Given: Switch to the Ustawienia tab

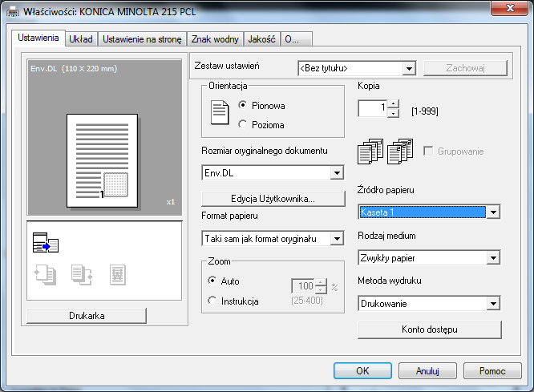Looking at the screenshot, I should [x=38, y=38].
